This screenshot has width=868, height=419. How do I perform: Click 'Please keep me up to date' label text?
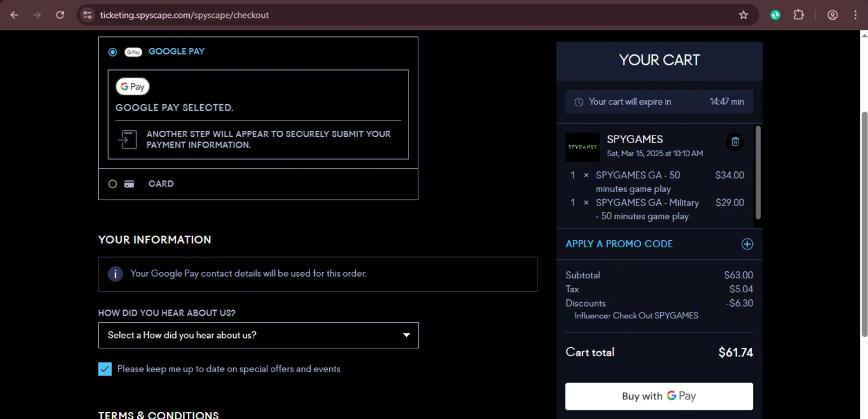click(x=229, y=369)
